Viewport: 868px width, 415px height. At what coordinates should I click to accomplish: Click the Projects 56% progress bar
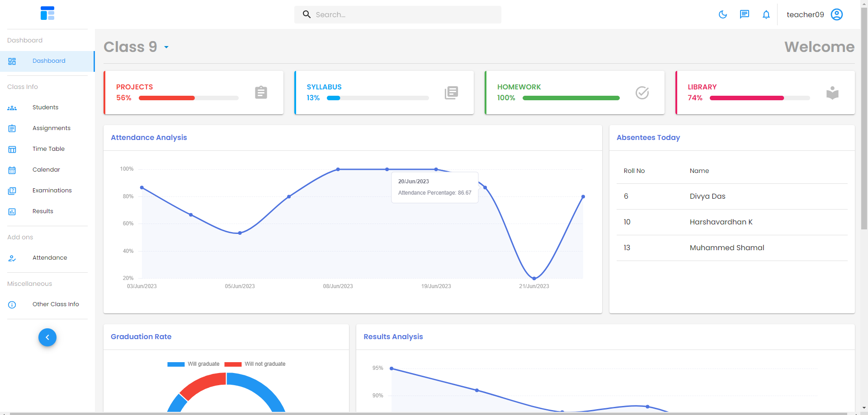[x=189, y=98]
